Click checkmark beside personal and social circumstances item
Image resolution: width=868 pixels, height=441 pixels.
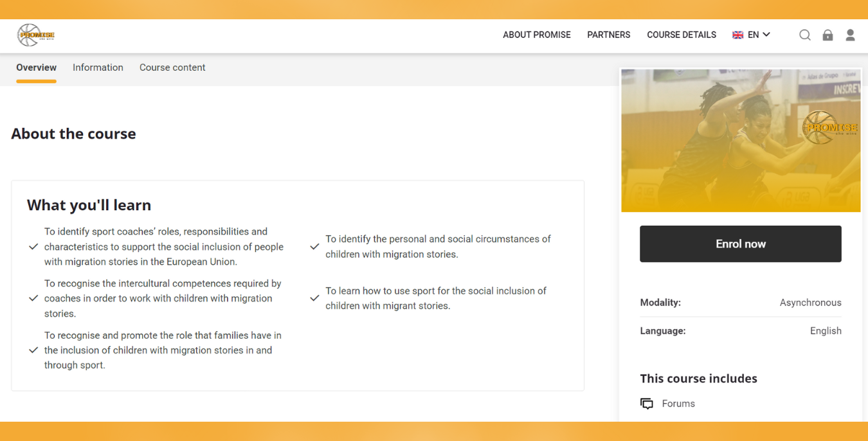[314, 247]
